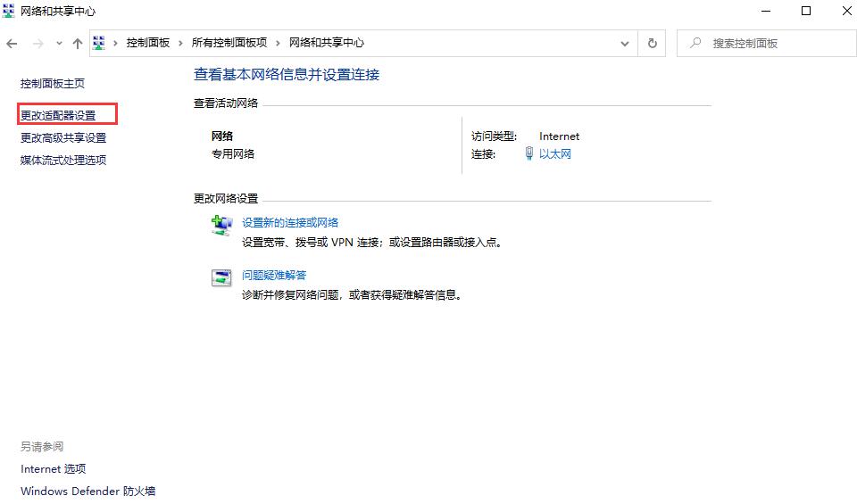Open 设置新的连接或网络 link
857x504 pixels.
pyautogui.click(x=290, y=222)
